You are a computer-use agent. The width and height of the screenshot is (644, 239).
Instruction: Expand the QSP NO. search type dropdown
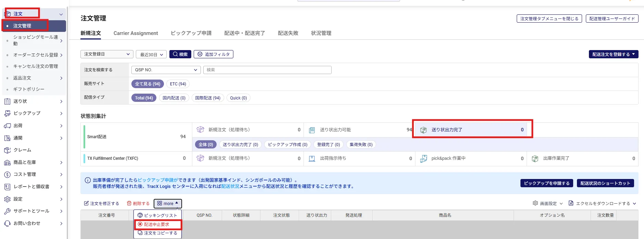coord(166,70)
